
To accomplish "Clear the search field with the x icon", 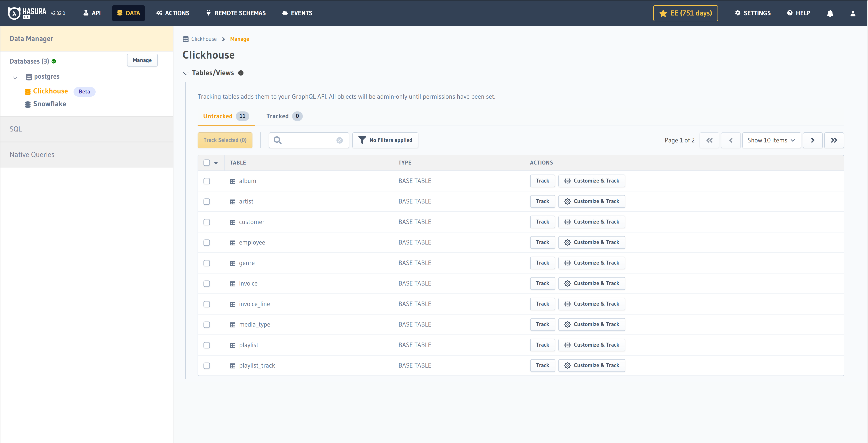I will (x=339, y=140).
